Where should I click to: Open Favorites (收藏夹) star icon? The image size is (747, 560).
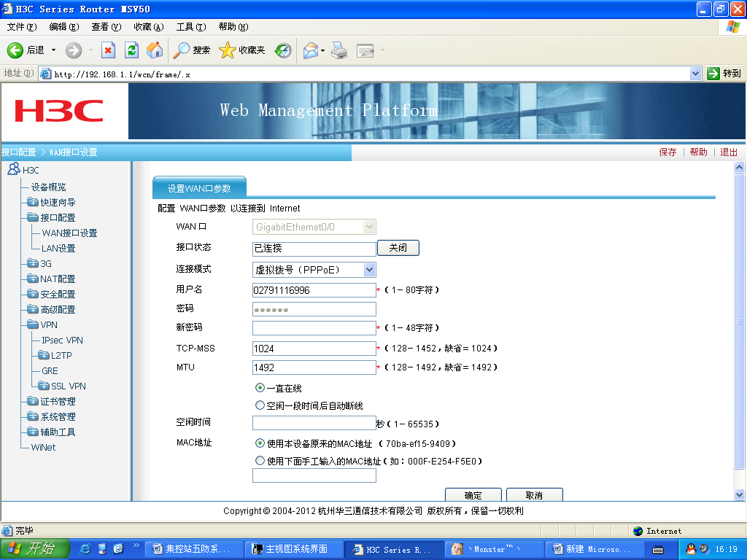pos(242,50)
